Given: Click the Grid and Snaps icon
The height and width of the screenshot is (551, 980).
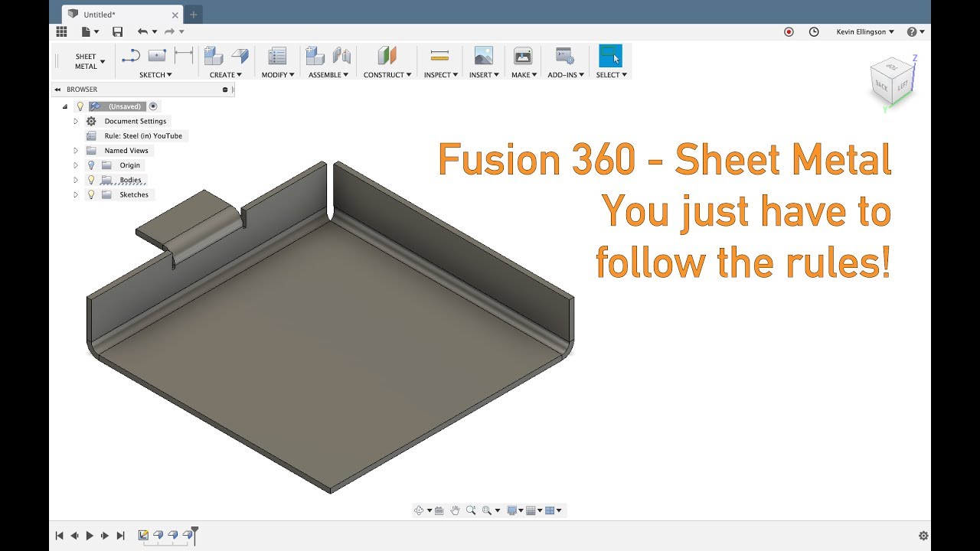Looking at the screenshot, I should [x=531, y=510].
